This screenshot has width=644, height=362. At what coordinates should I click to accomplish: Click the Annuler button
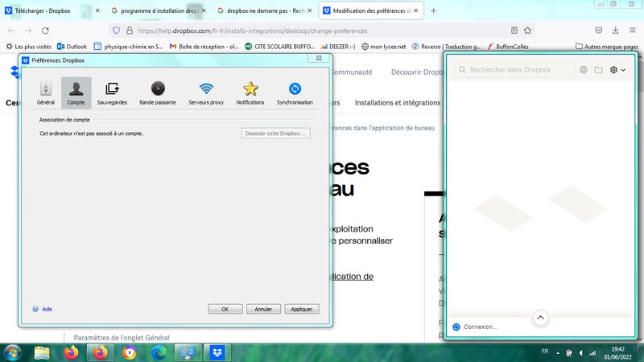(263, 309)
